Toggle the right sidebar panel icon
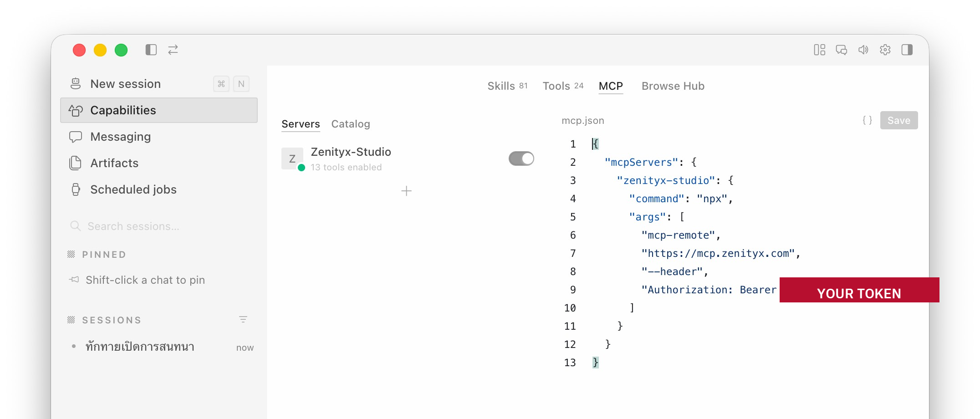Screen dimensions: 980x419 pyautogui.click(x=907, y=50)
